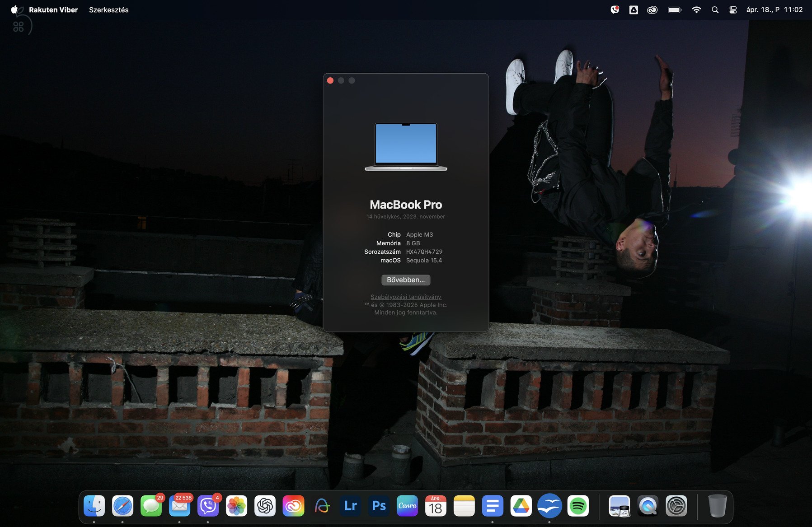Launch Google Drive from the Dock

tap(521, 506)
